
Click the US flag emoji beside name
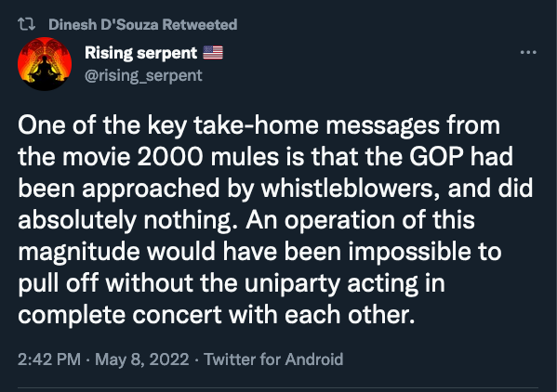[213, 53]
